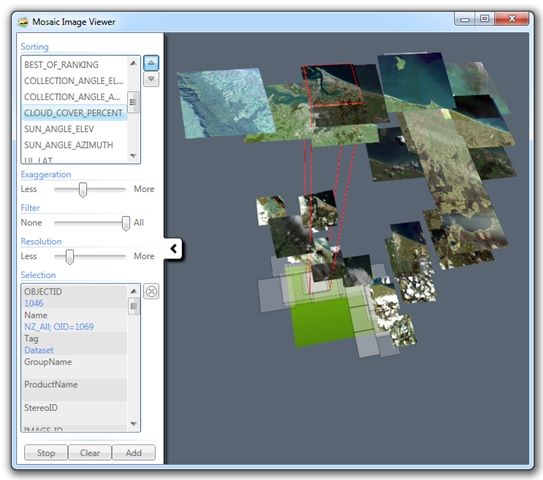Click the Sorting list scrollbar thumb
The image size is (543, 480).
click(133, 102)
